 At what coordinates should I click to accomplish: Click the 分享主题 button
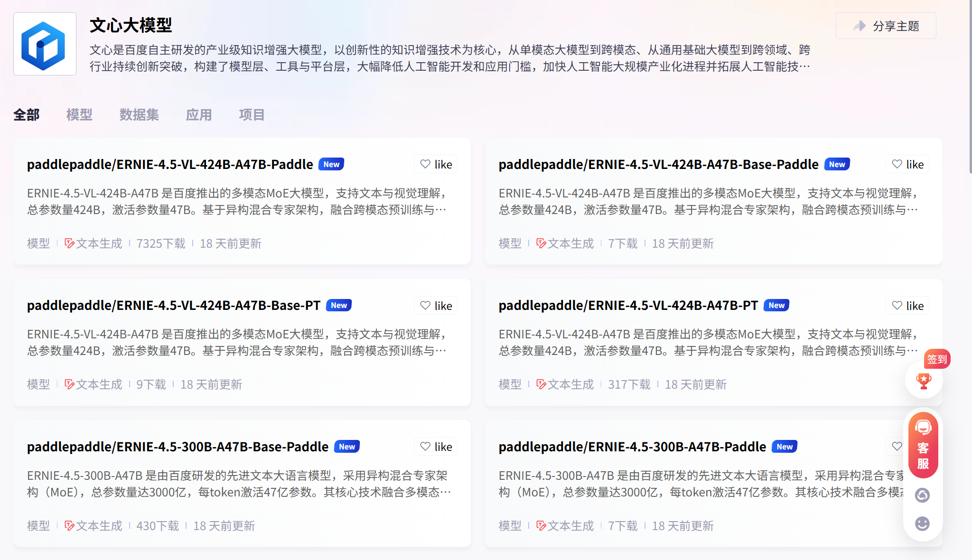(x=886, y=26)
